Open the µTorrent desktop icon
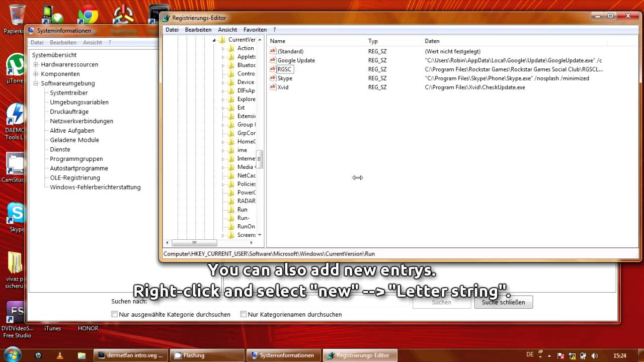This screenshot has width=644, height=362. (x=16, y=65)
